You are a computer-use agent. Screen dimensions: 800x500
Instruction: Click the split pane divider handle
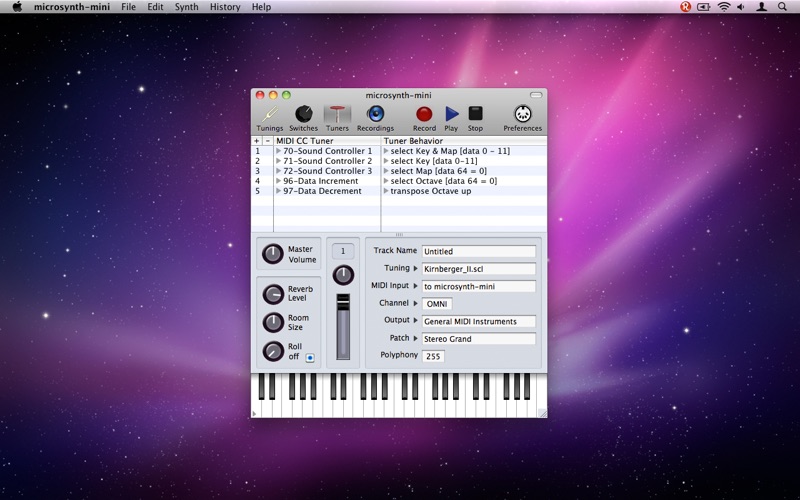click(399, 235)
